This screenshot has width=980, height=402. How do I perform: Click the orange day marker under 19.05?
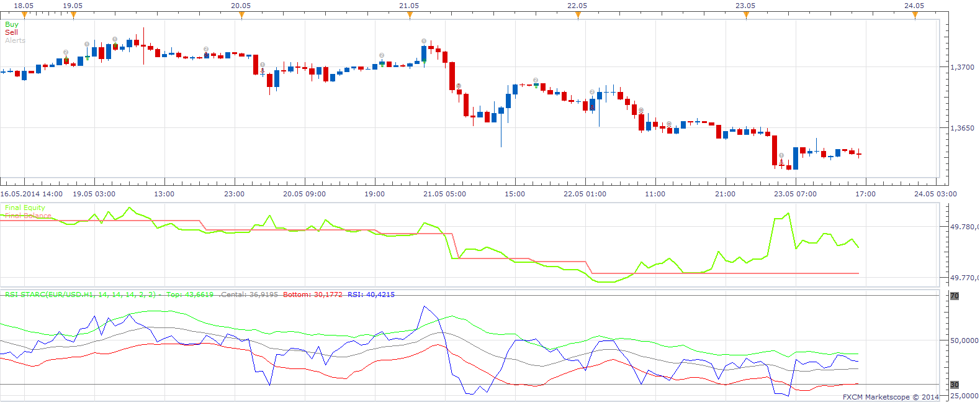(73, 15)
